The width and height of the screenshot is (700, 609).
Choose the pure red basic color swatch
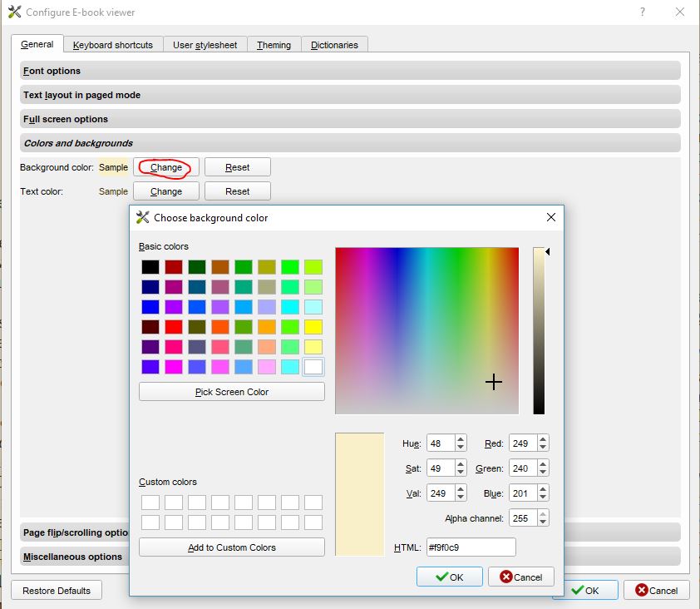coord(173,327)
